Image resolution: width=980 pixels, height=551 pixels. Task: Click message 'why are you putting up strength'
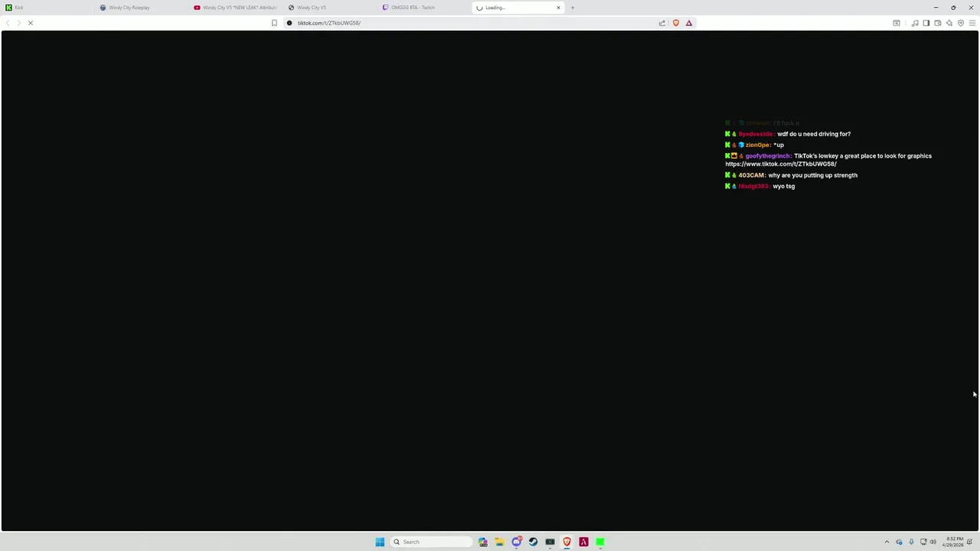pyautogui.click(x=812, y=175)
